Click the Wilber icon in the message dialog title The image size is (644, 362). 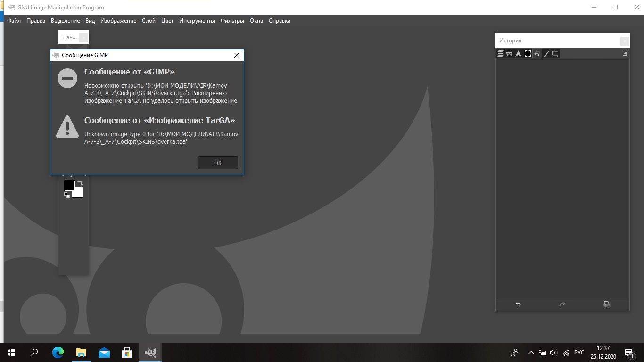pos(56,55)
